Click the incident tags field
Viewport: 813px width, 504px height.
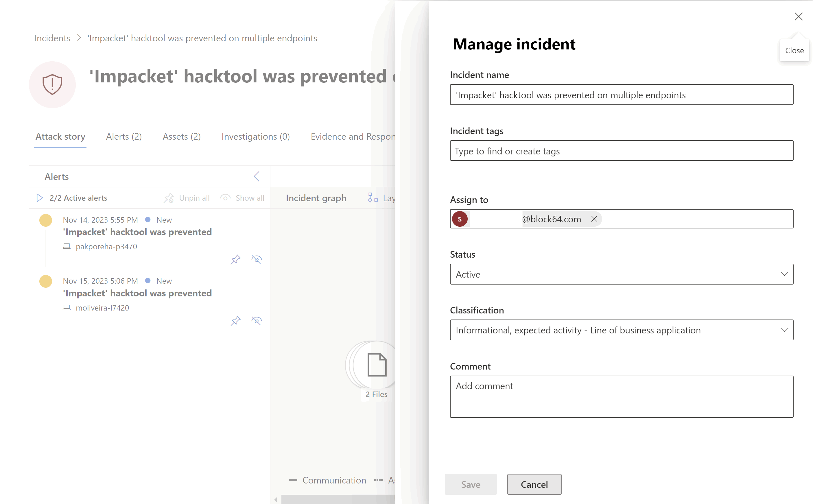pos(621,151)
